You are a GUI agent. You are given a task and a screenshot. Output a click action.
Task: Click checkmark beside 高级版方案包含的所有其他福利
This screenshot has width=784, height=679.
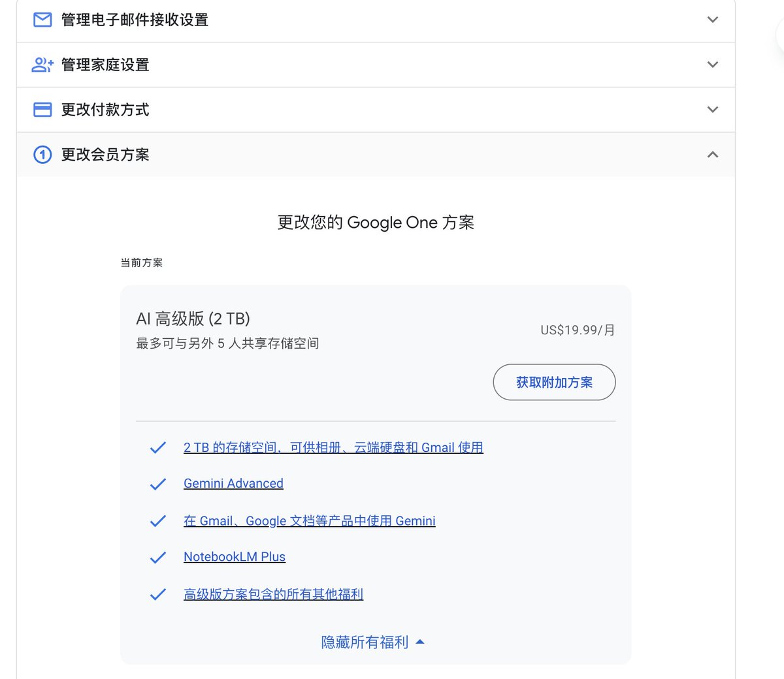click(158, 594)
